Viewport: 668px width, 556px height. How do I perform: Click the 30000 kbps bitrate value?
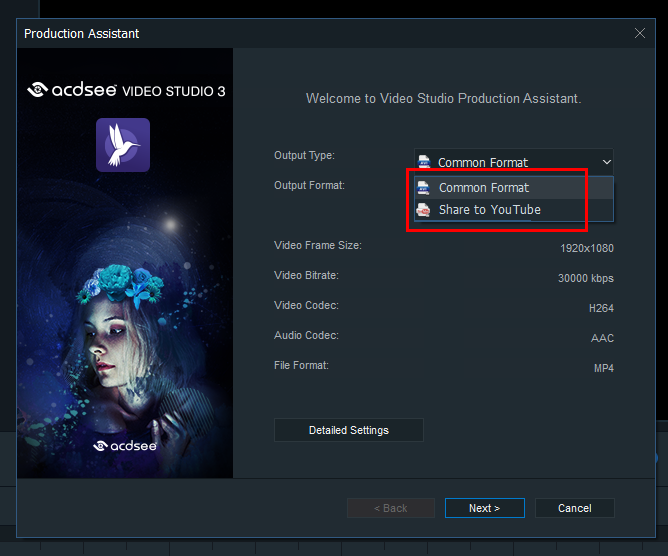[x=586, y=278]
